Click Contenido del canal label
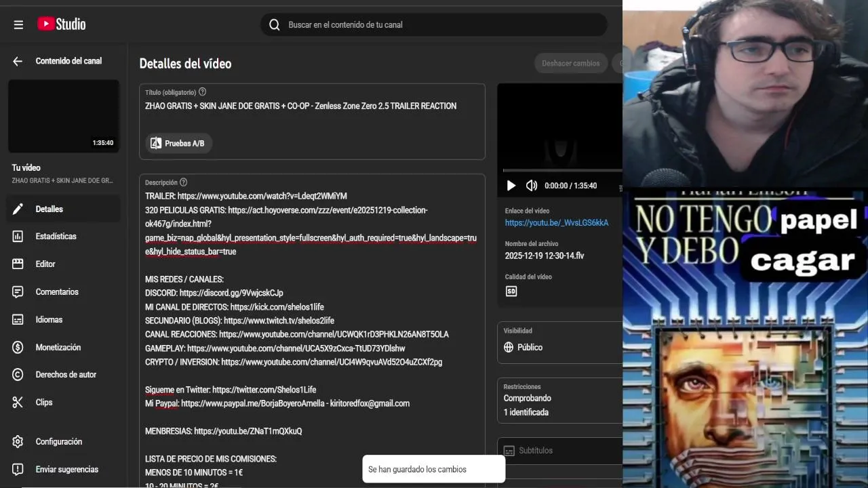The height and width of the screenshot is (488, 868). (68, 61)
